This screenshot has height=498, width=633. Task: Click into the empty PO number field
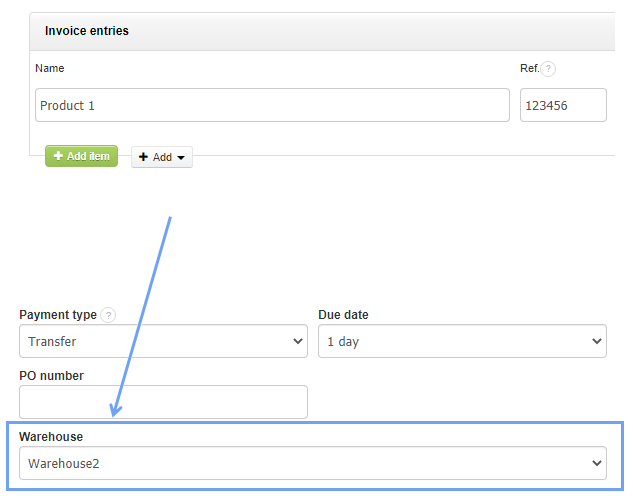pyautogui.click(x=163, y=402)
